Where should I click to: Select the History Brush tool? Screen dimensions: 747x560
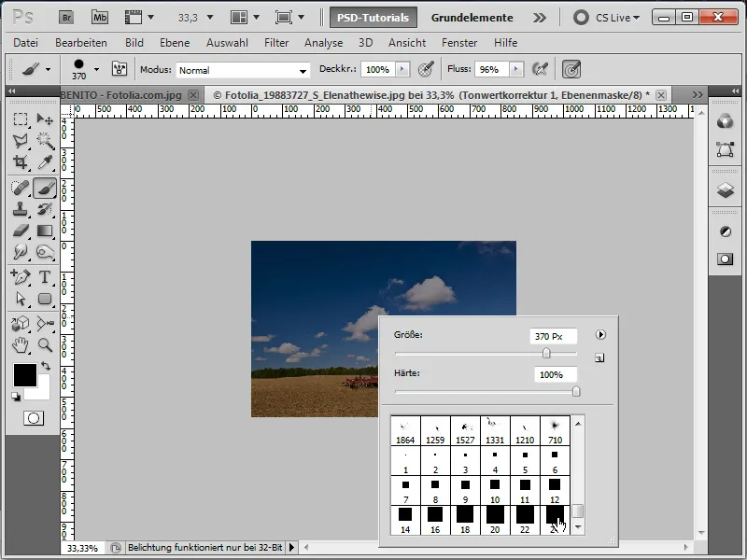[45, 209]
